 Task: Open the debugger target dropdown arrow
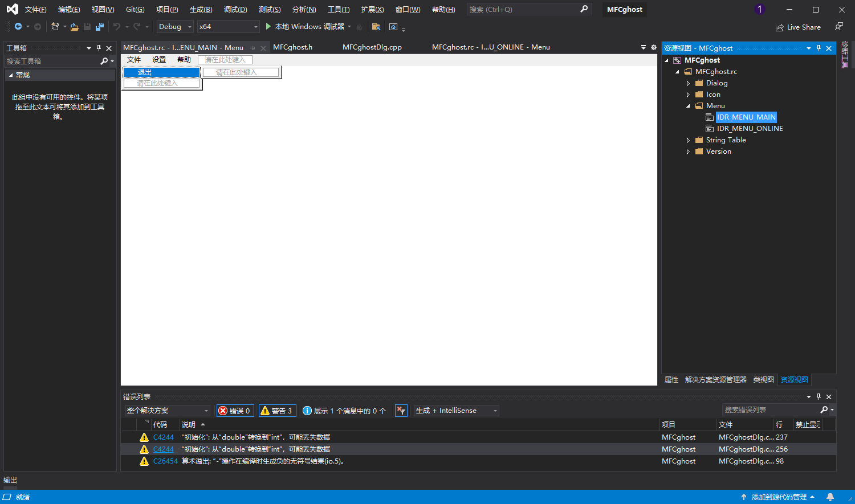point(349,27)
